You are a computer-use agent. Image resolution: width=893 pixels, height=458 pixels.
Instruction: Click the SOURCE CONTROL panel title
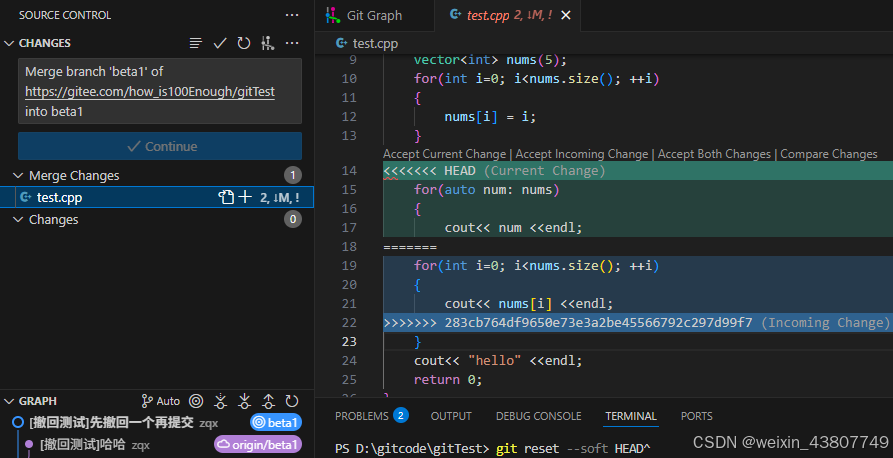tap(65, 15)
